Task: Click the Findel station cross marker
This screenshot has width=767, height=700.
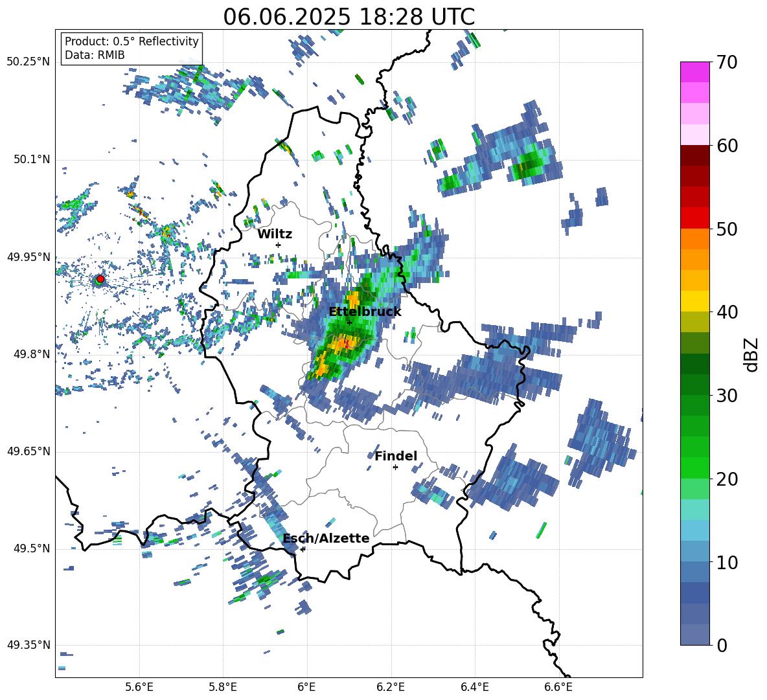Action: (395, 468)
